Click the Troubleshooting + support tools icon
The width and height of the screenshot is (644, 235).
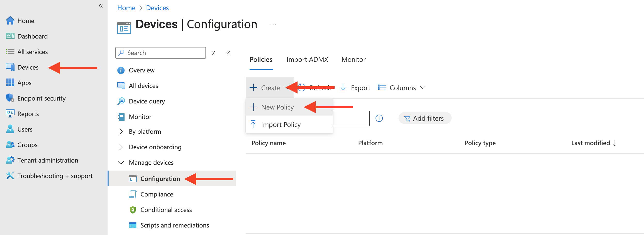tap(10, 176)
